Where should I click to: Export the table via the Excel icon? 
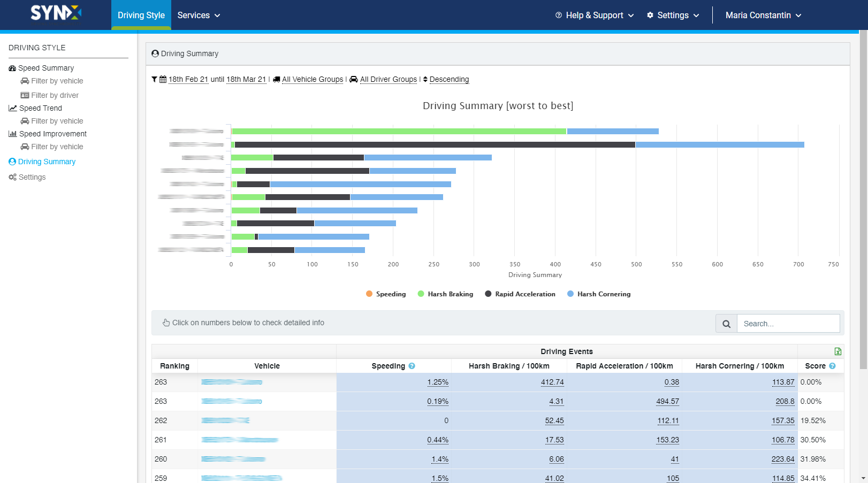838,351
